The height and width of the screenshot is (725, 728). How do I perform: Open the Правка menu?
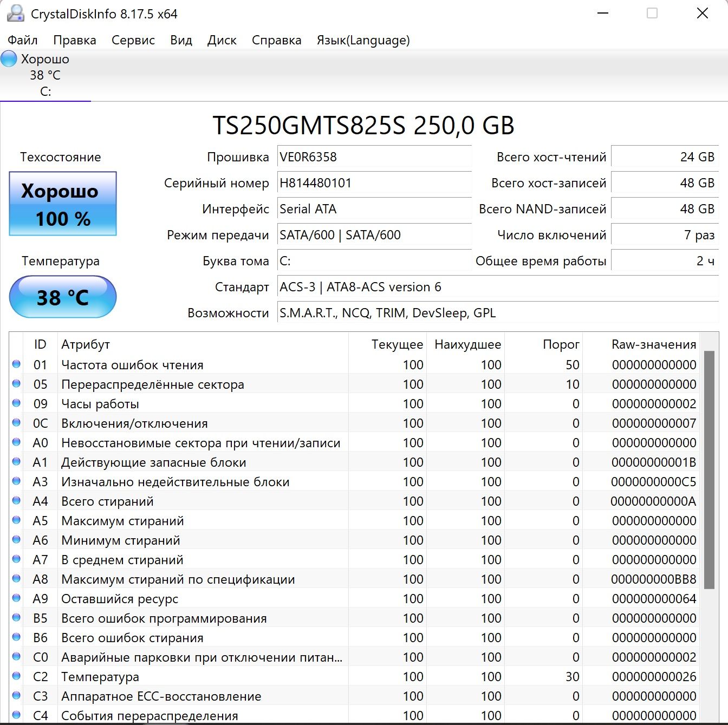tap(75, 40)
